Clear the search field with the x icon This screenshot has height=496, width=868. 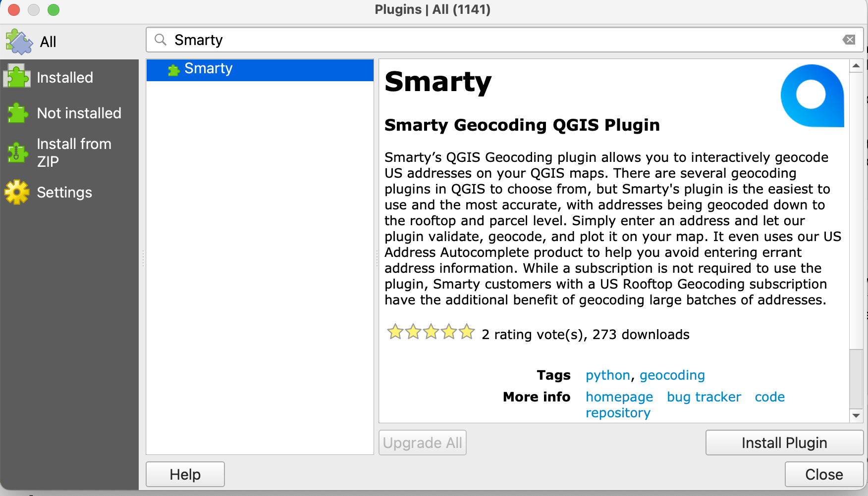point(849,40)
